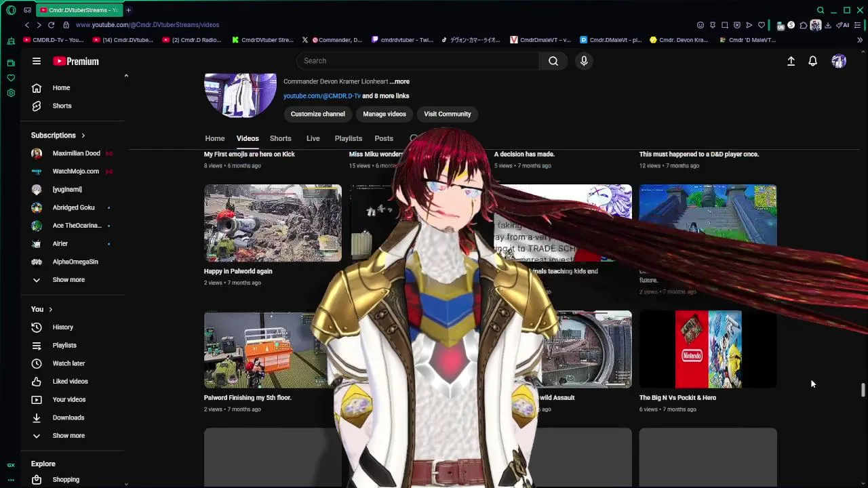This screenshot has height=488, width=868.
Task: Open CmdrDVtuber Kick bookmark
Action: [262, 40]
